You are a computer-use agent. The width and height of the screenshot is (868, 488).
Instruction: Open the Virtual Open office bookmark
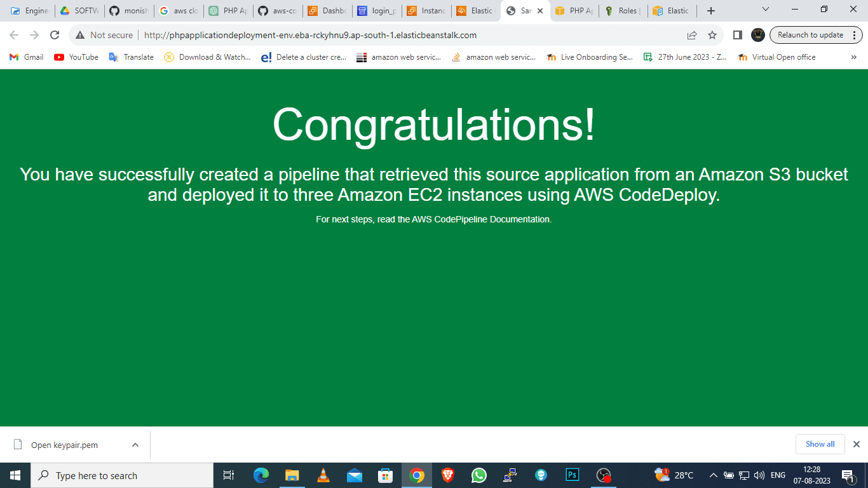[776, 57]
